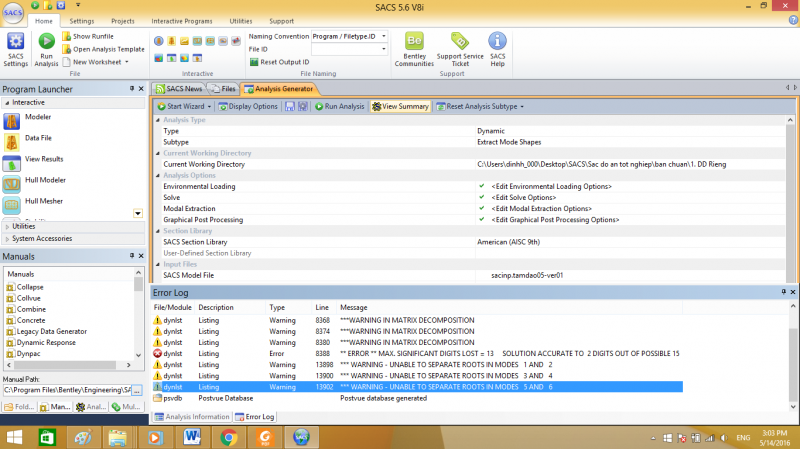This screenshot has width=800, height=449.
Task: Click Show Runfile
Action: tap(88, 36)
